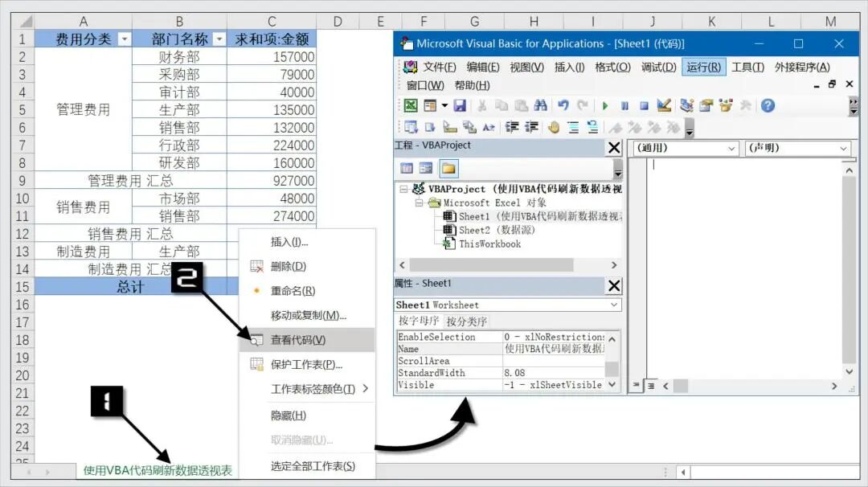Viewport: 868px width, 487px height.
Task: Click View Code icon in project panel
Action: tap(407, 168)
